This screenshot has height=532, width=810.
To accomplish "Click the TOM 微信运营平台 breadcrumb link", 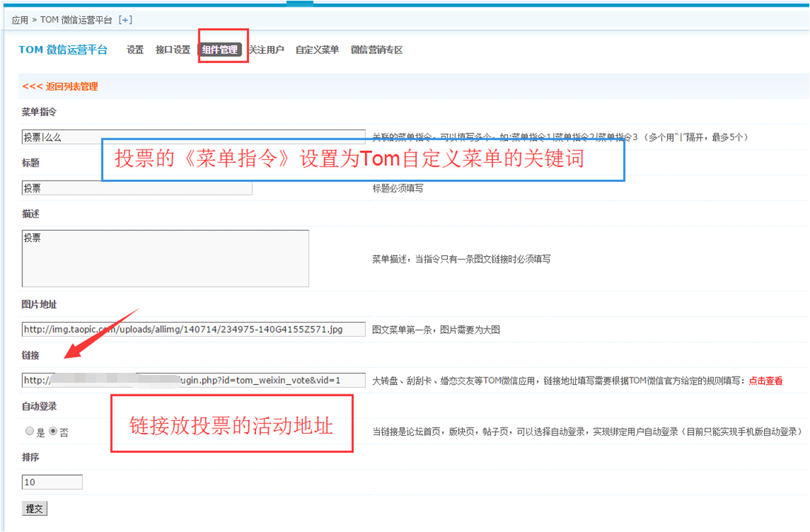I will pos(76,20).
